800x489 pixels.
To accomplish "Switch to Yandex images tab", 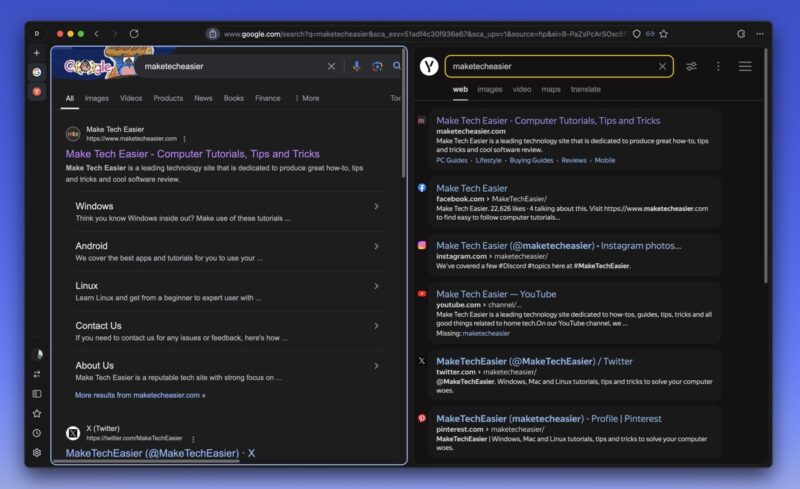I will [490, 89].
